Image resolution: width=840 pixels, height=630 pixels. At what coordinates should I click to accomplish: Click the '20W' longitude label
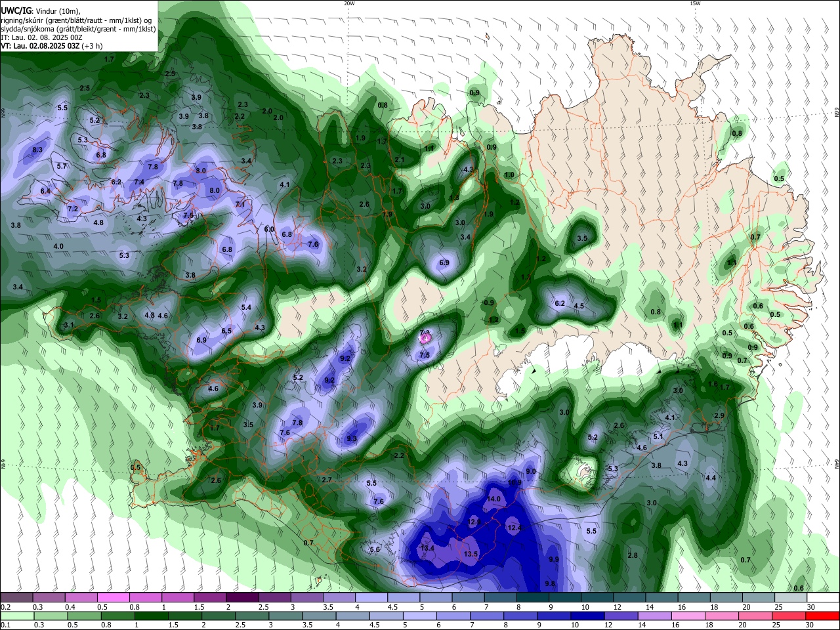point(349,3)
